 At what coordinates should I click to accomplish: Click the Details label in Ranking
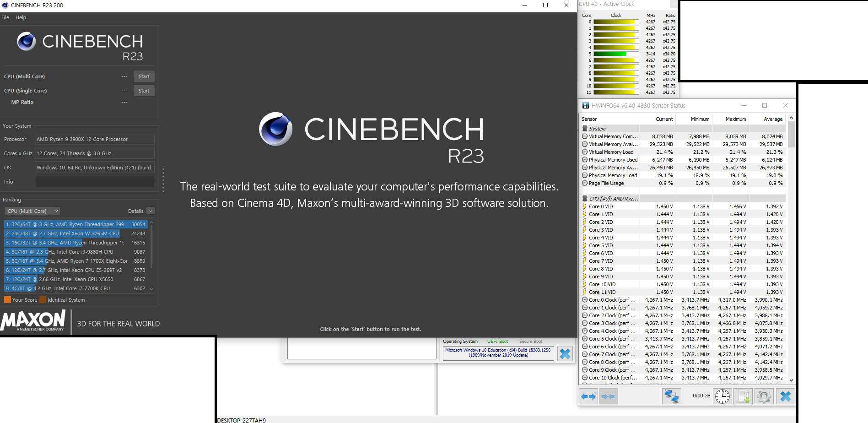pos(135,211)
